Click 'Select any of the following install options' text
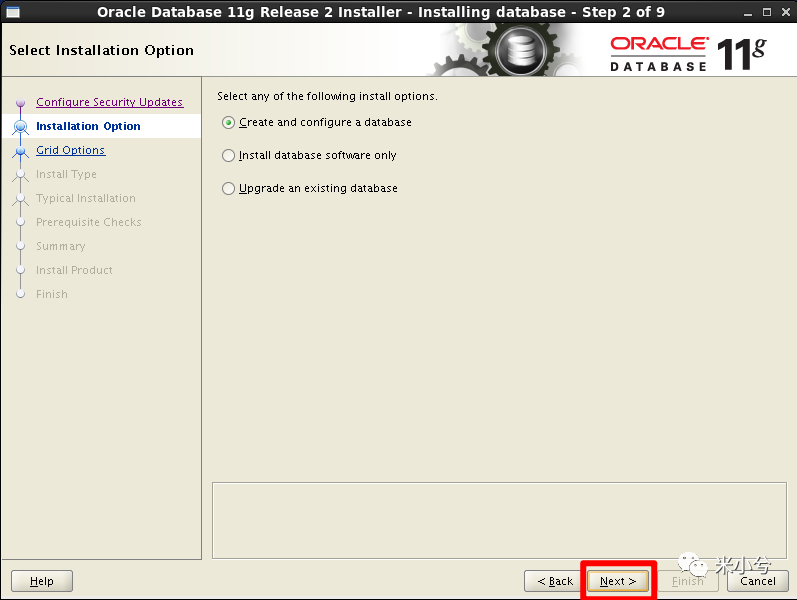This screenshot has height=600, width=797. 327,96
